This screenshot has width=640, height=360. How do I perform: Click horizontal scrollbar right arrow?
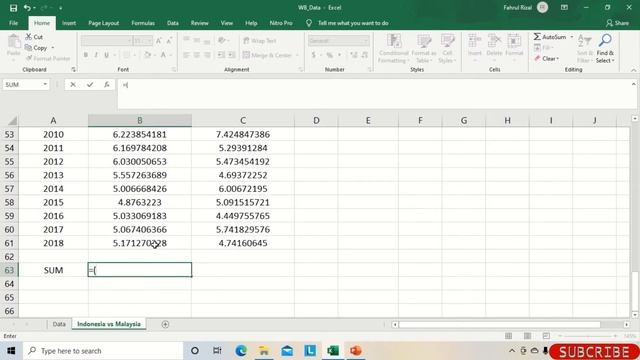627,324
